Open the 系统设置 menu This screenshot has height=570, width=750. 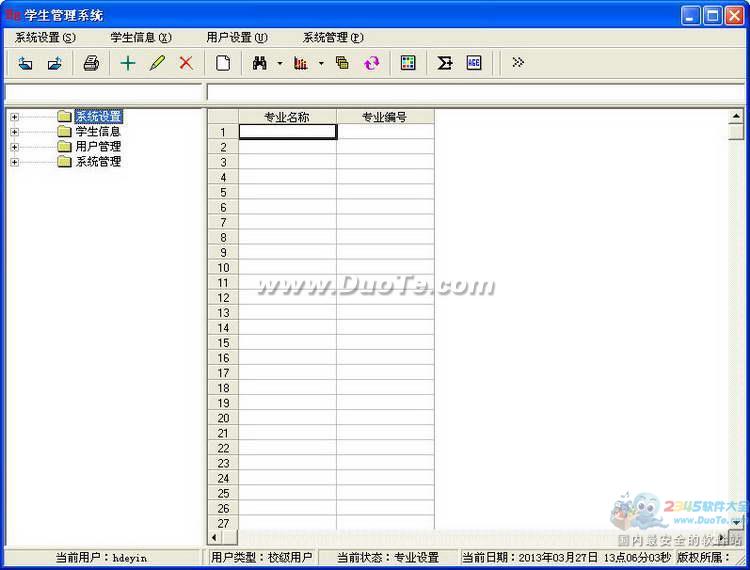(45, 38)
